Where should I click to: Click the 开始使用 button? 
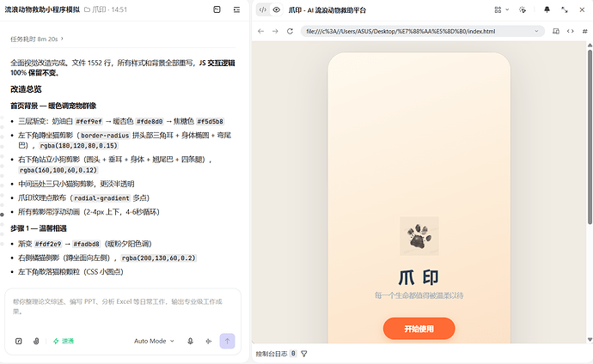click(x=419, y=329)
